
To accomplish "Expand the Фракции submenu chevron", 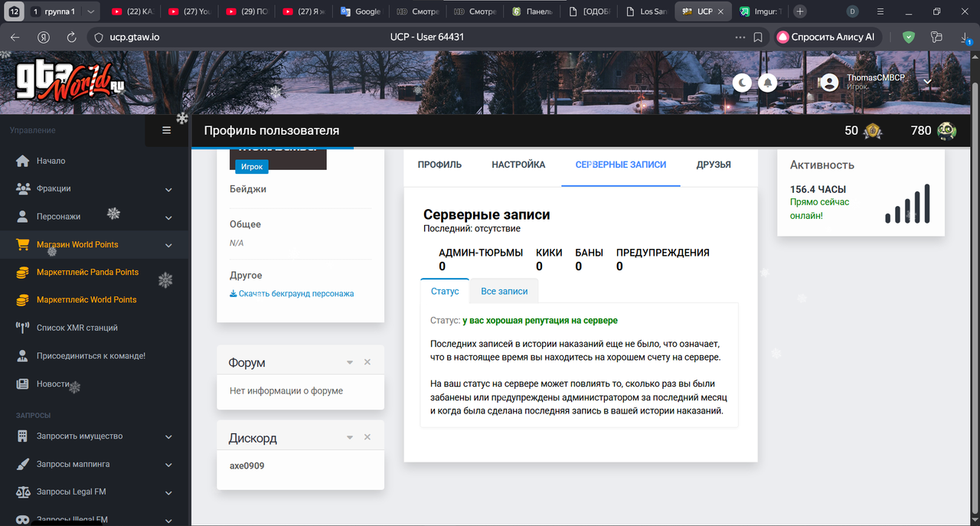I will pos(168,189).
